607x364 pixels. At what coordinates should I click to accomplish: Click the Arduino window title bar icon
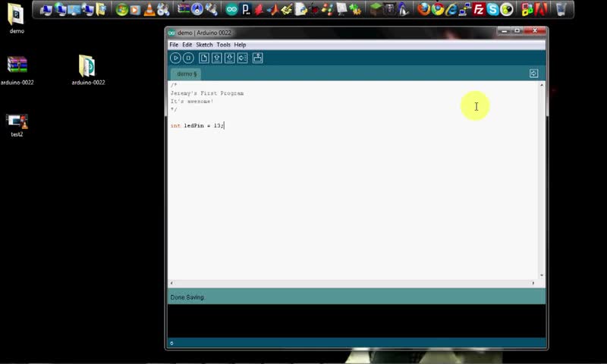point(171,33)
